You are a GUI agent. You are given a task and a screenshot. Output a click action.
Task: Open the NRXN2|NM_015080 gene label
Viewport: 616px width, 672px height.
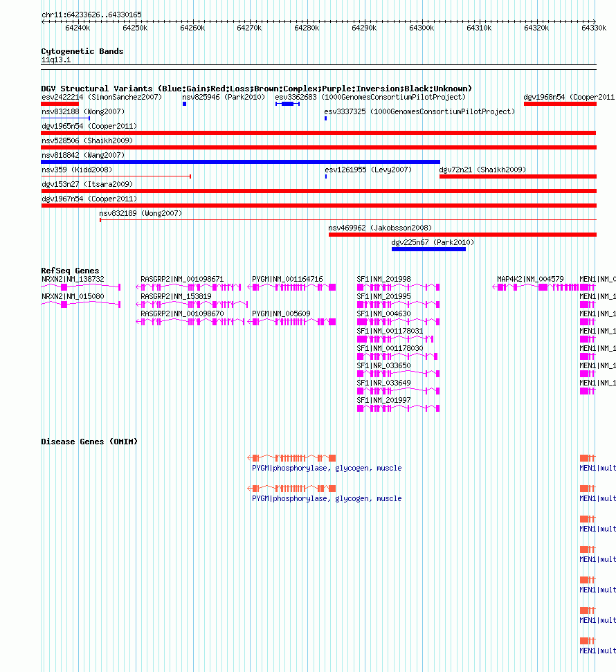tap(73, 297)
